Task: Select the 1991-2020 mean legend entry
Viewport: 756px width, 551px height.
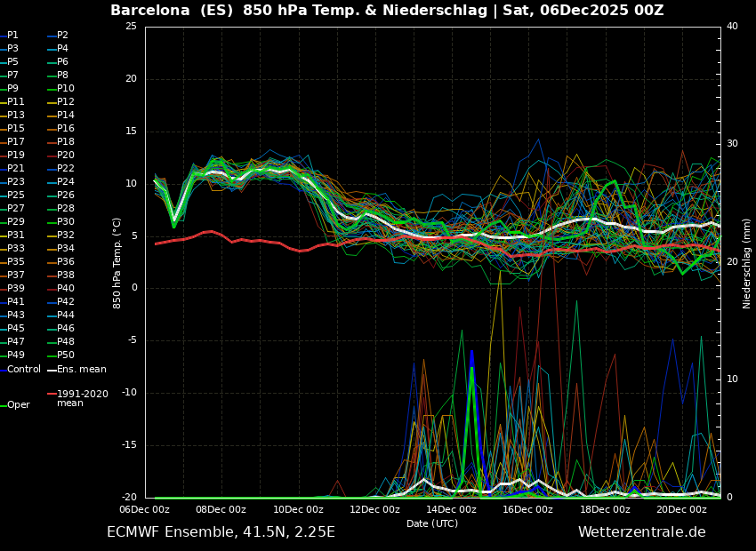Action: (82, 398)
